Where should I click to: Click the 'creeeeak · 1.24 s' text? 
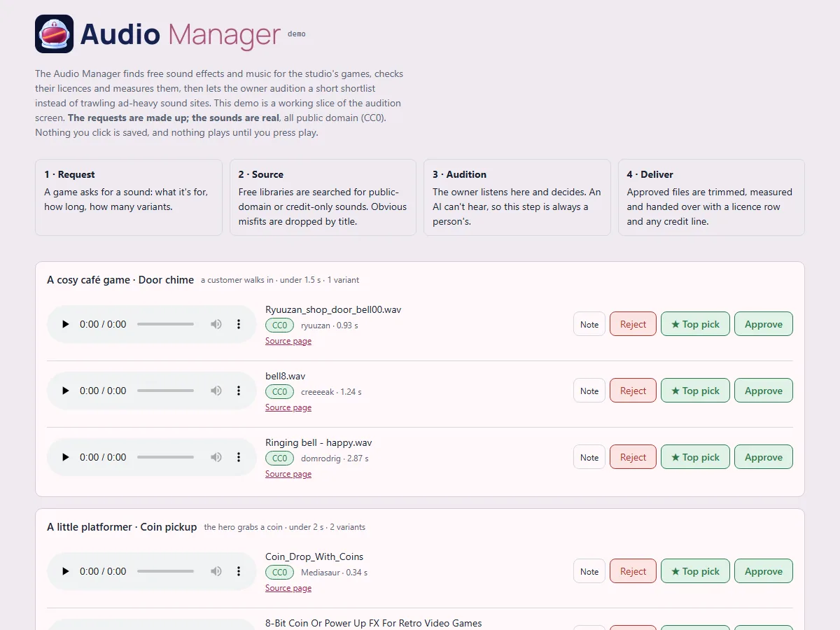pos(331,391)
